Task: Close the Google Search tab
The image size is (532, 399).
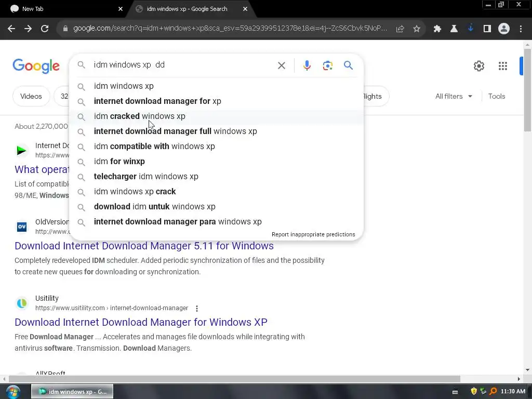Action: coord(245,9)
